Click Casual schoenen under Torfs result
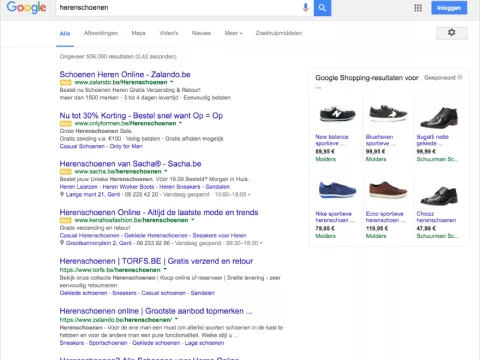 pyautogui.click(x=164, y=293)
